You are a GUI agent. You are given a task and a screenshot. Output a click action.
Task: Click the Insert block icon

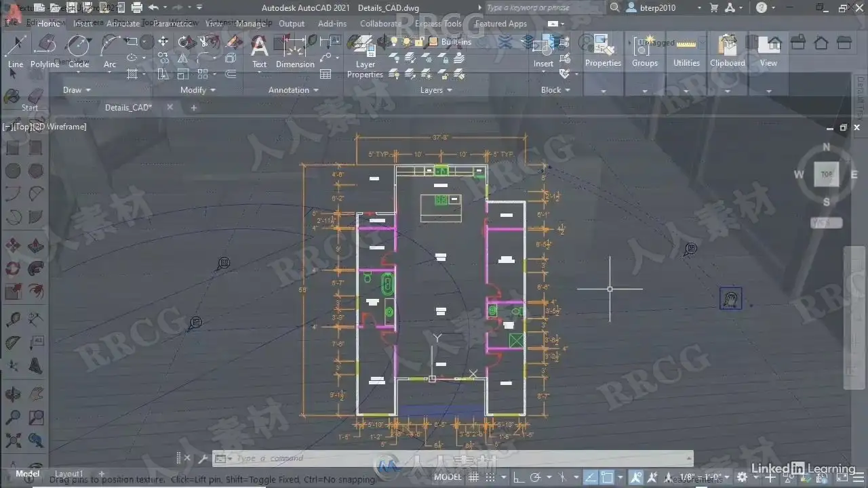543,51
